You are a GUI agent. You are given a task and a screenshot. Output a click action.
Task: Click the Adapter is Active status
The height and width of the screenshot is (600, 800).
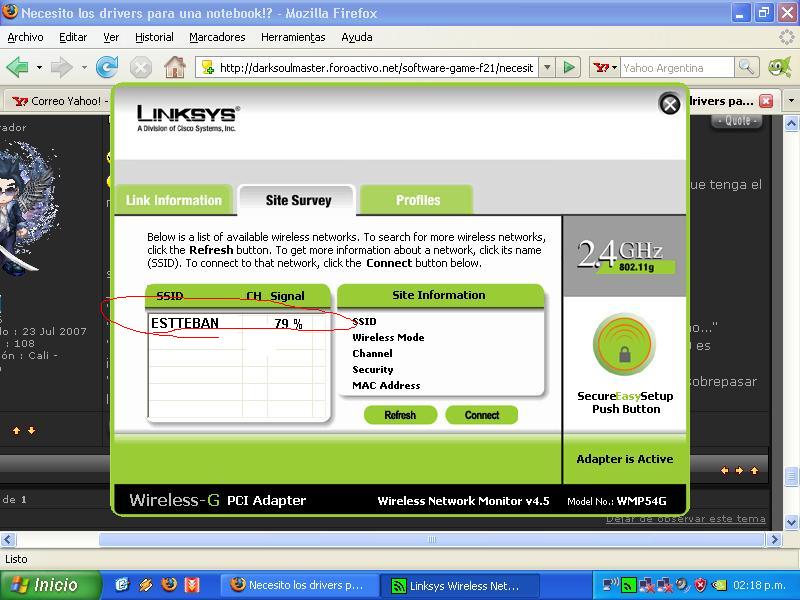pyautogui.click(x=624, y=459)
